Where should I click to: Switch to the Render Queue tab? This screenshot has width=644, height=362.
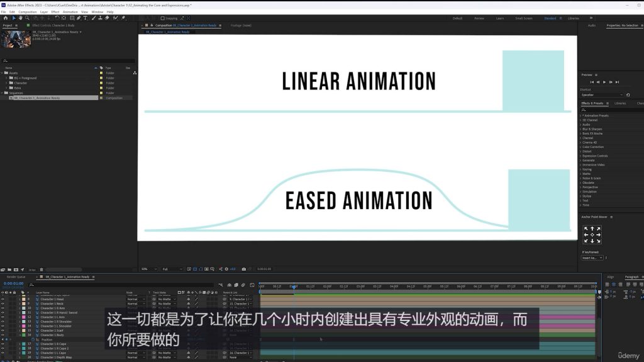16,277
